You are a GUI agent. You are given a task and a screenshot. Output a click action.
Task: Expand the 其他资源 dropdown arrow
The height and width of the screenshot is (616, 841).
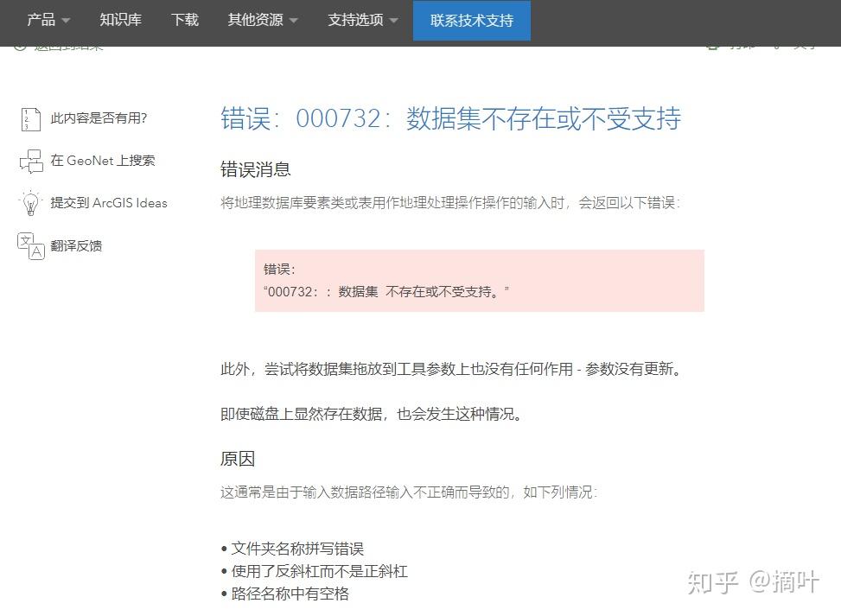293,21
